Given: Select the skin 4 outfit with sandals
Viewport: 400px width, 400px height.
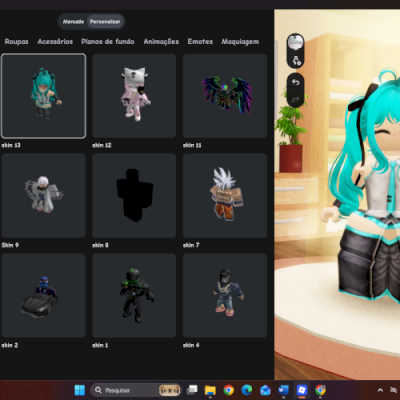Looking at the screenshot, I should [225, 296].
